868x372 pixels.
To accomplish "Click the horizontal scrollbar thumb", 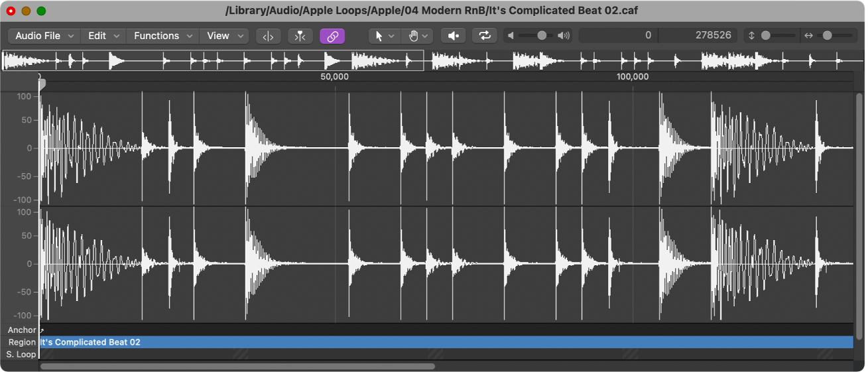I will pyautogui.click(x=237, y=366).
